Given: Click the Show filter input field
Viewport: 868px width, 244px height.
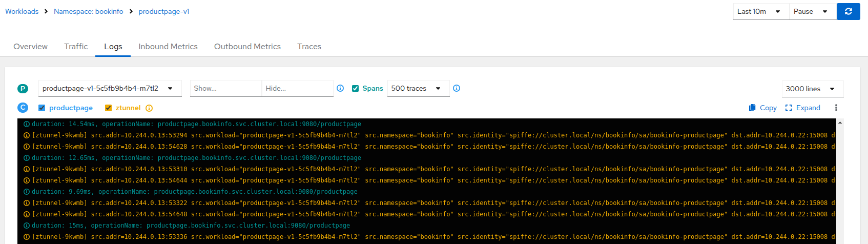Looking at the screenshot, I should tap(225, 88).
